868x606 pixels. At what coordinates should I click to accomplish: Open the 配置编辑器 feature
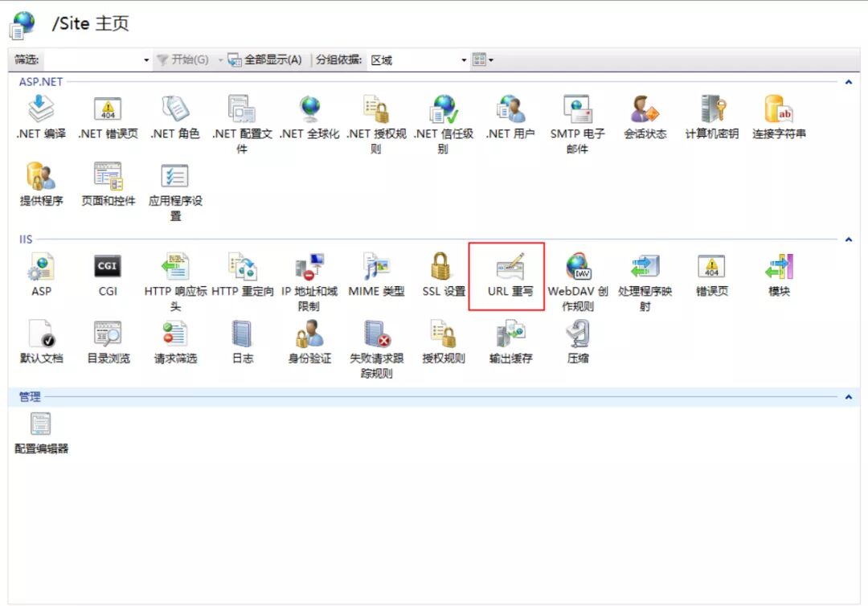(x=41, y=433)
